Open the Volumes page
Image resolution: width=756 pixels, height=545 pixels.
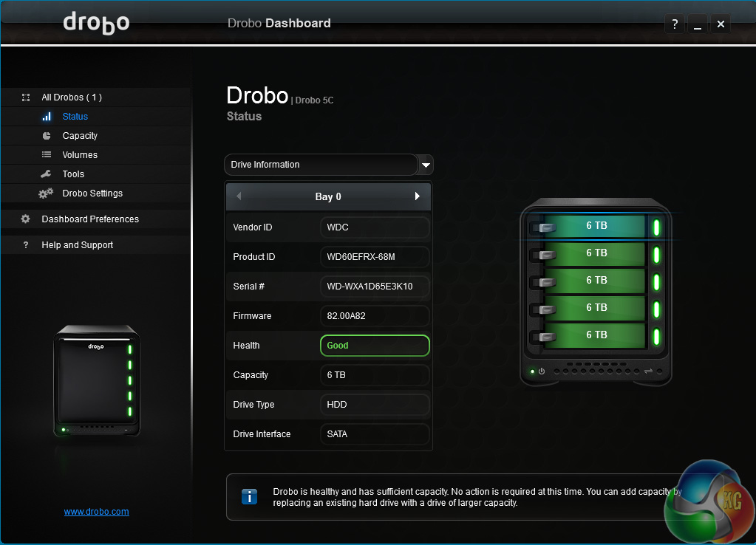pos(80,154)
